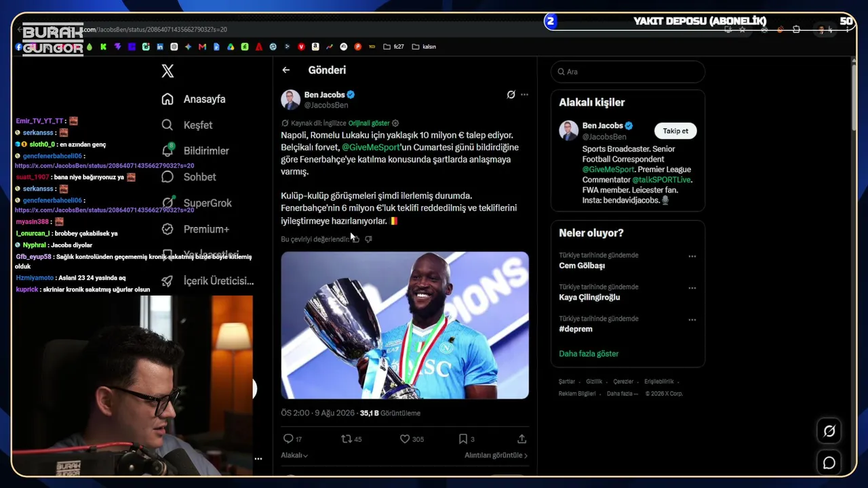Click Orijinali göster to show original
The image size is (868, 488).
pyautogui.click(x=369, y=123)
